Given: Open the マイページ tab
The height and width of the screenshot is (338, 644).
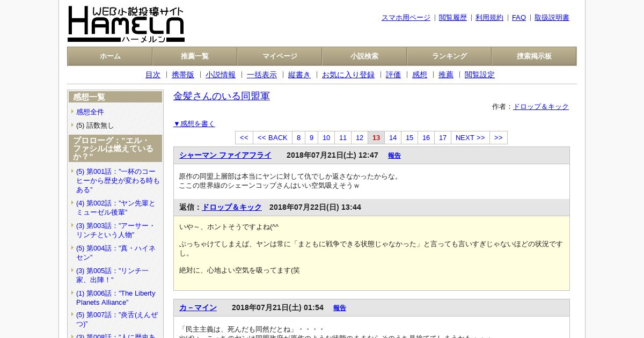Looking at the screenshot, I should pyautogui.click(x=280, y=56).
